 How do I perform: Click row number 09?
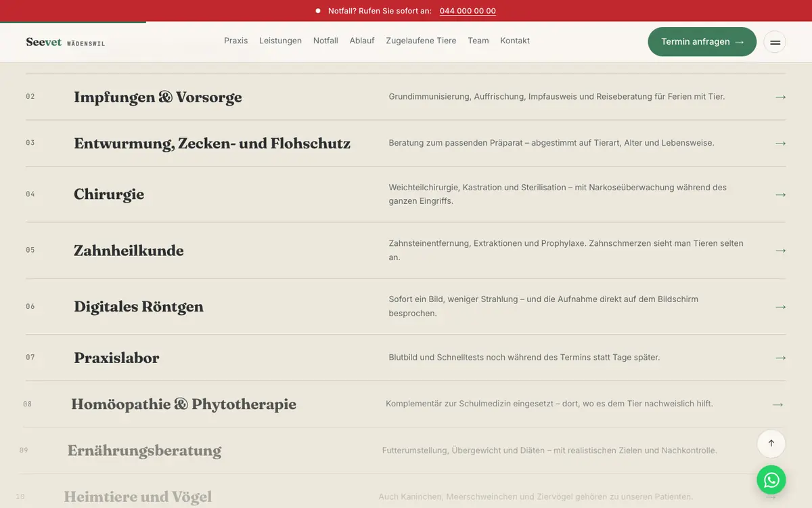click(24, 450)
